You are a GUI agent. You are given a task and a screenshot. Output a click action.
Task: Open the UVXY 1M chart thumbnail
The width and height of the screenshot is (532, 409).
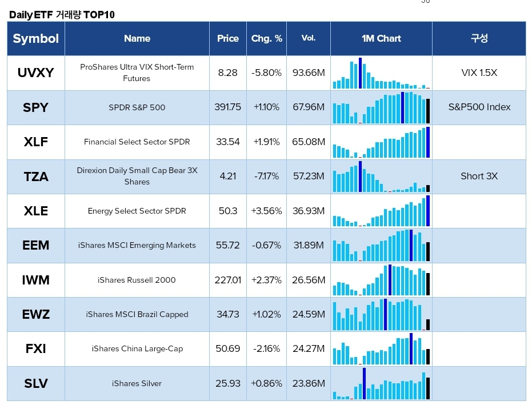tap(381, 73)
